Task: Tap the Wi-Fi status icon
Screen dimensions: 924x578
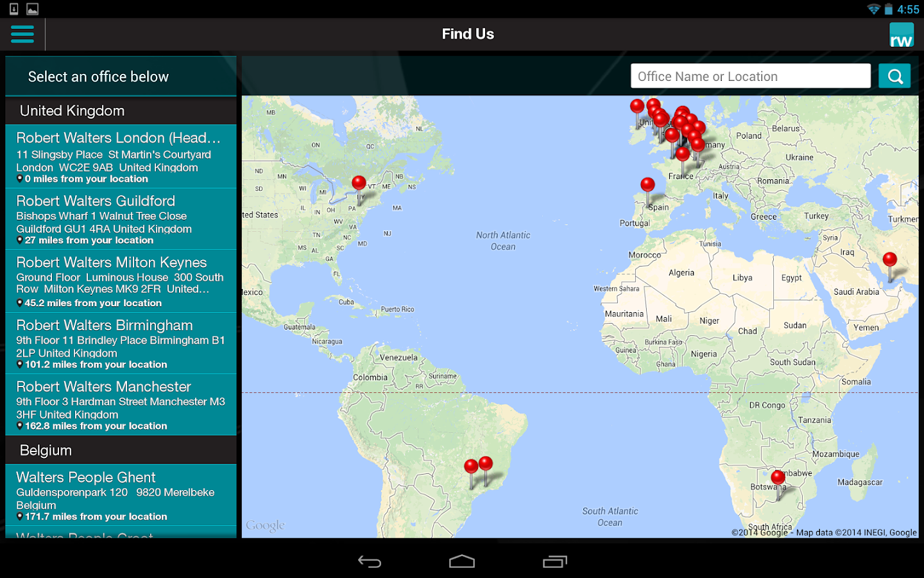Action: pos(873,9)
